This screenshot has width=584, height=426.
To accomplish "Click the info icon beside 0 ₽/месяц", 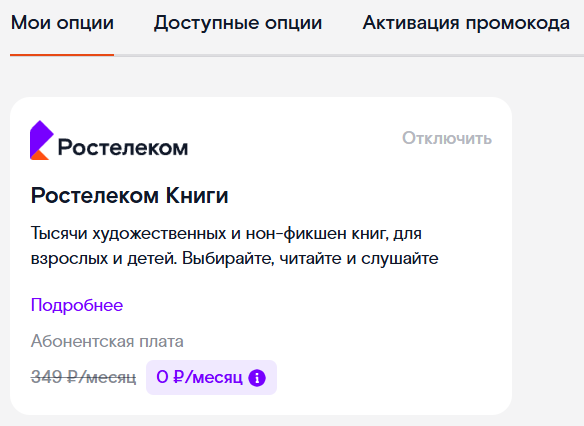I will click(x=257, y=378).
